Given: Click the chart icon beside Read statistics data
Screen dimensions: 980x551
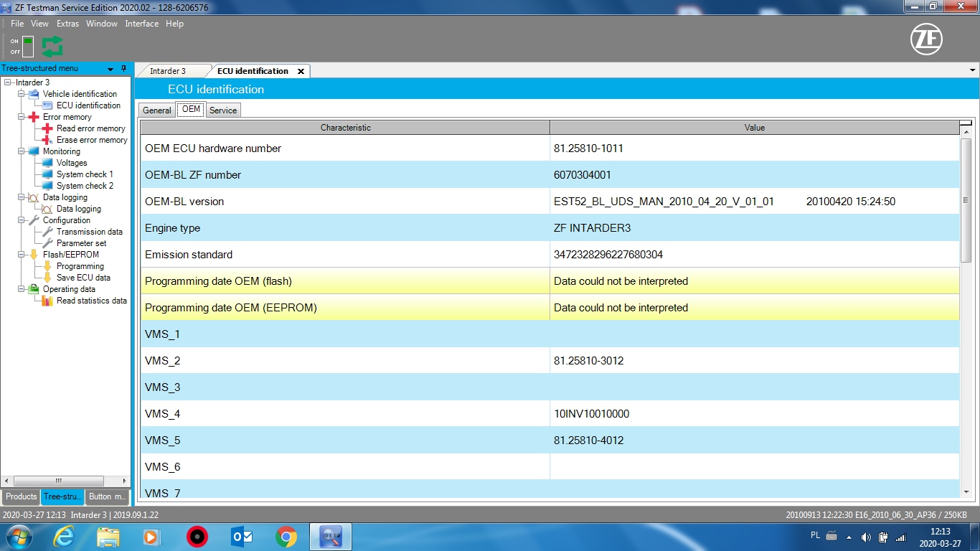Looking at the screenshot, I should (47, 301).
